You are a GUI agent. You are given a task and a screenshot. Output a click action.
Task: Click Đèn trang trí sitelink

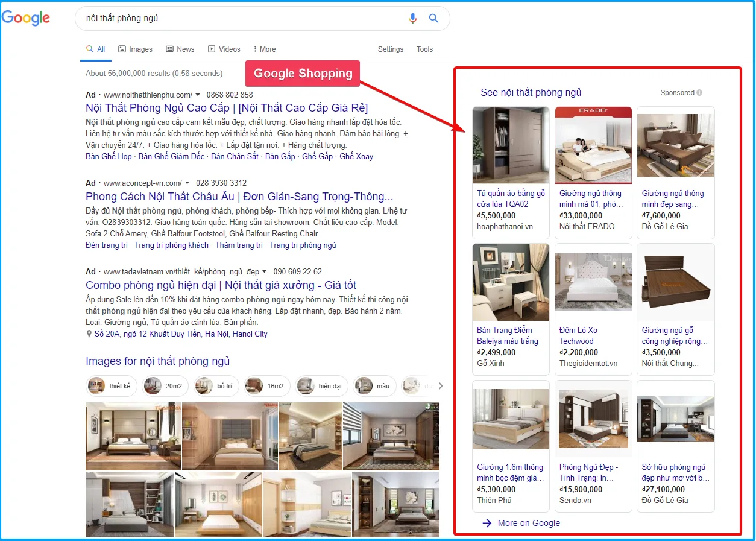107,245
